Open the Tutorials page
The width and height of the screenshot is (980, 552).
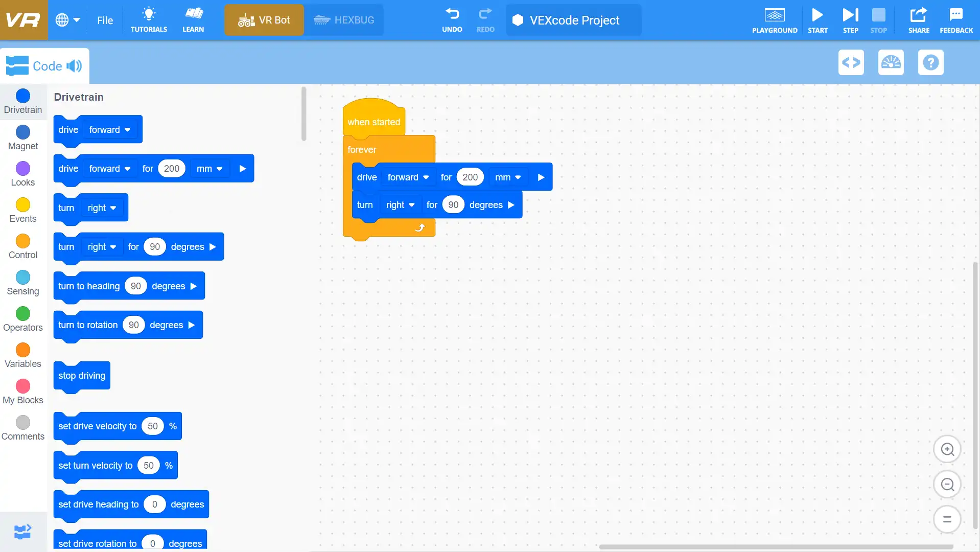[148, 20]
